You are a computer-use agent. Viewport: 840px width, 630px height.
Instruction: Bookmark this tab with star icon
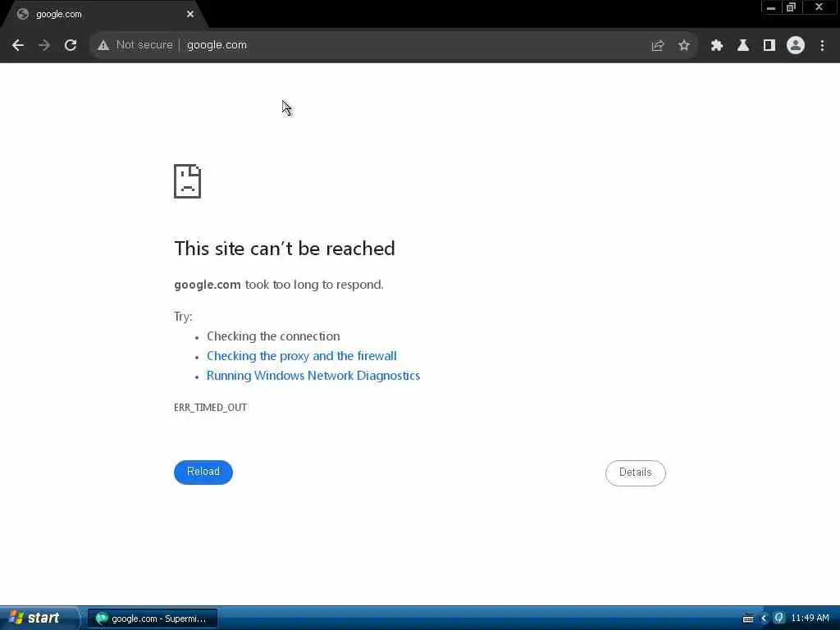tap(683, 46)
